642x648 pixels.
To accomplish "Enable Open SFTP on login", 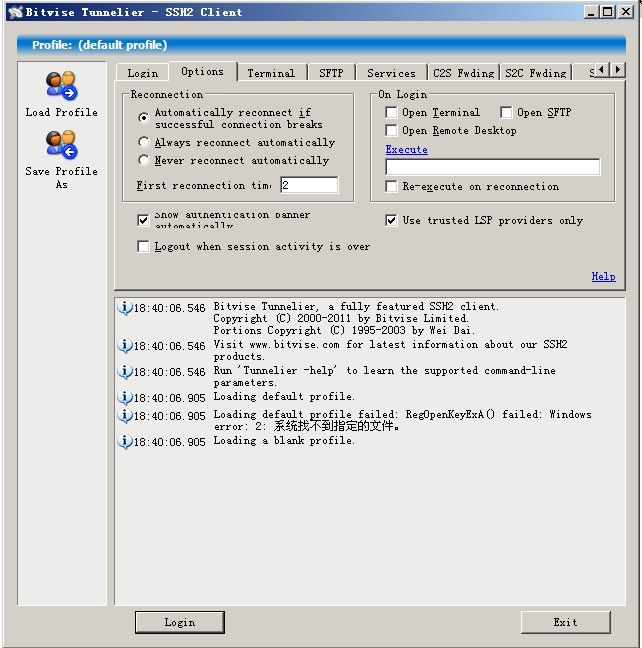I will (506, 112).
